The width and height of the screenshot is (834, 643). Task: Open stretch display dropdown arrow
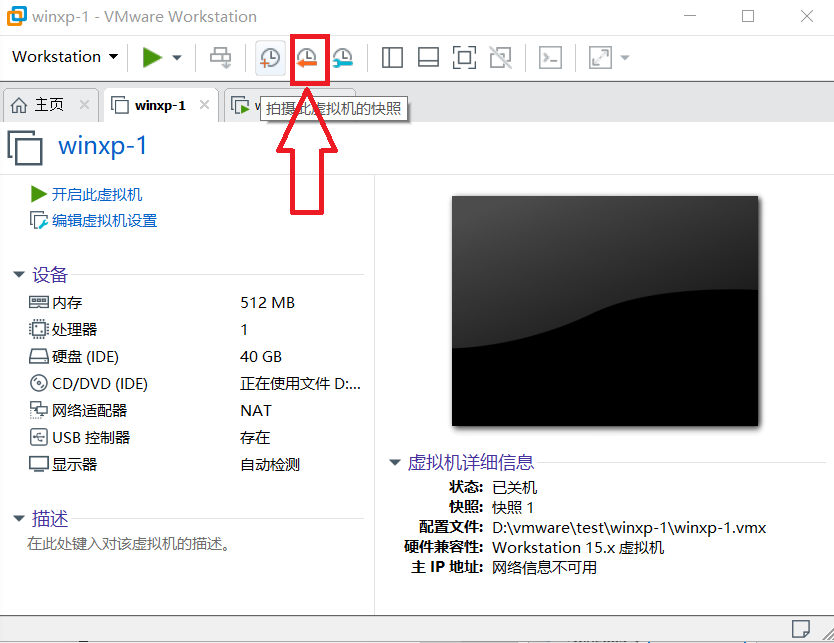pyautogui.click(x=625, y=57)
